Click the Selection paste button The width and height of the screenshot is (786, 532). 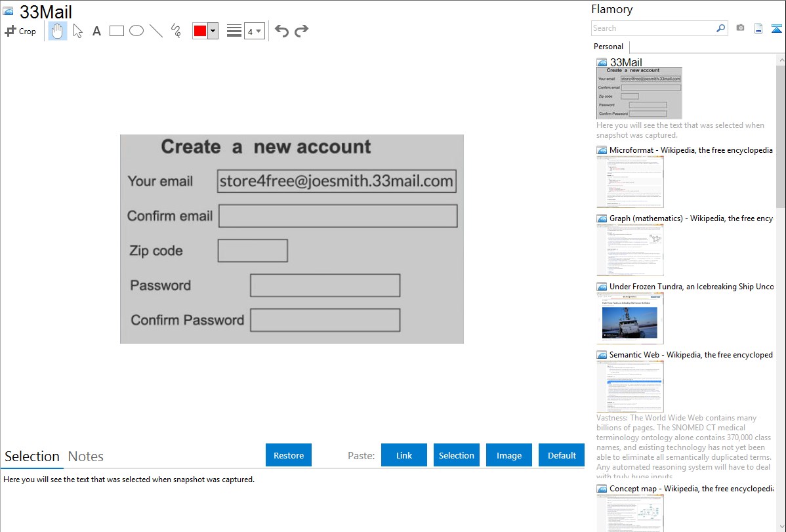456,455
